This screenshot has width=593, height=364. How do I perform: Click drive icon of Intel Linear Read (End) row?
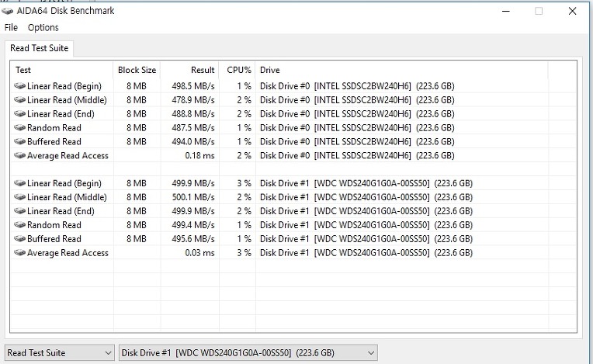(19, 114)
